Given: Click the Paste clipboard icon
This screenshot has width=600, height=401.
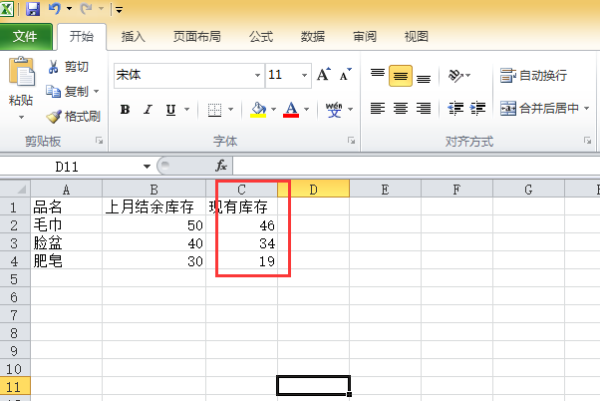Looking at the screenshot, I should (22, 71).
